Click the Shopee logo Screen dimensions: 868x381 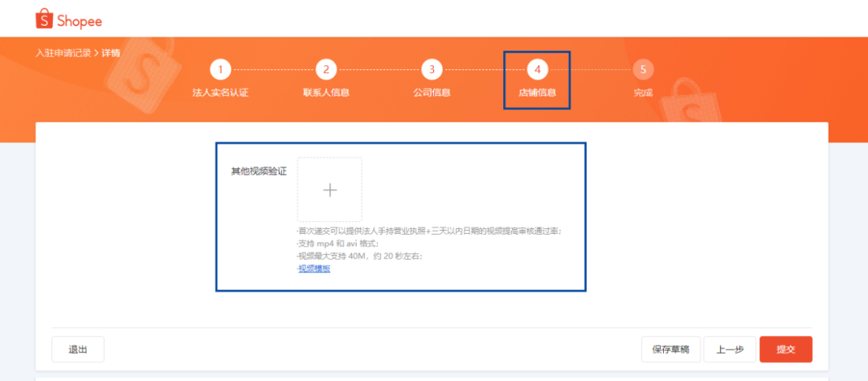click(x=68, y=20)
